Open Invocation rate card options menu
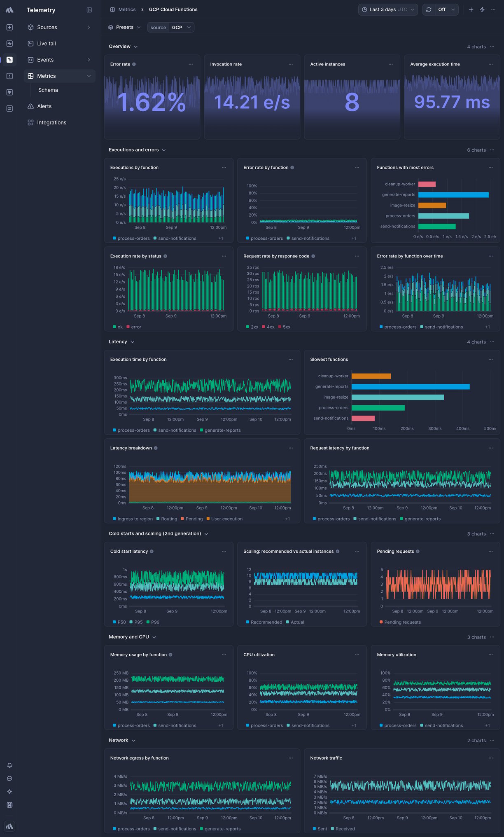The width and height of the screenshot is (504, 837). 291,64
